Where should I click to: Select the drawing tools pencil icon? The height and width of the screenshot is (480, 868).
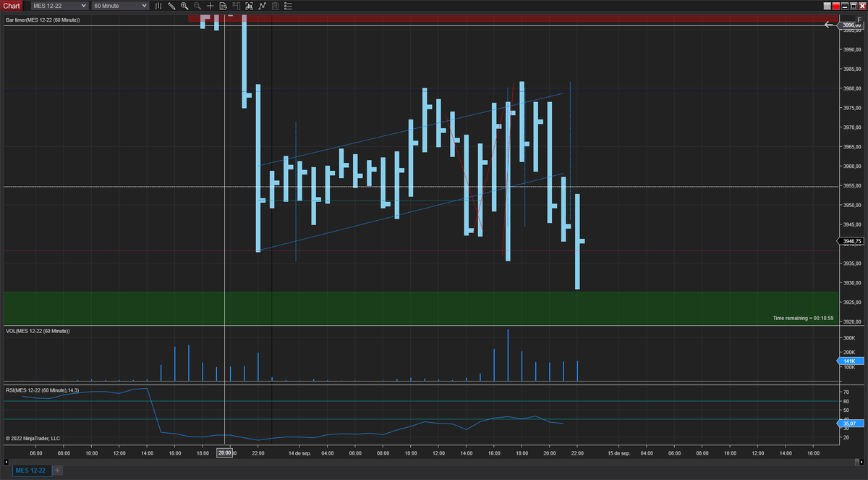pos(171,6)
